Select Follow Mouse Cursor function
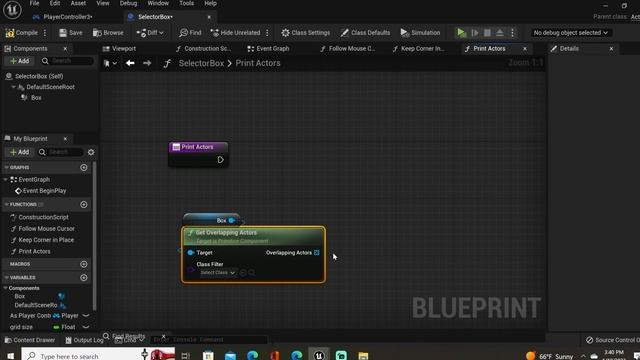 (x=46, y=229)
